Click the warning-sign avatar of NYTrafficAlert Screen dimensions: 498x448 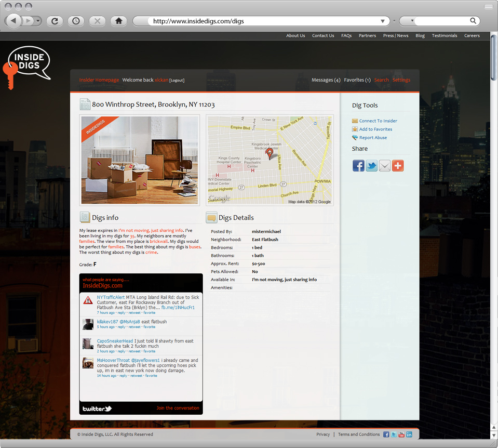tap(88, 300)
